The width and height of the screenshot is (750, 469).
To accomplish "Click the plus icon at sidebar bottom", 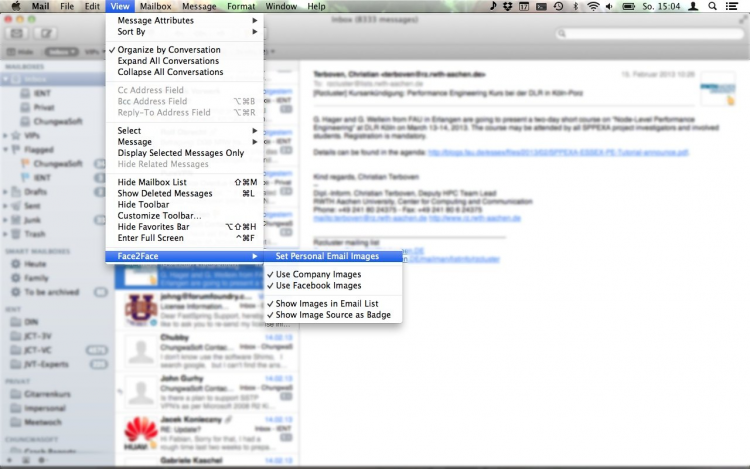I will [9, 460].
